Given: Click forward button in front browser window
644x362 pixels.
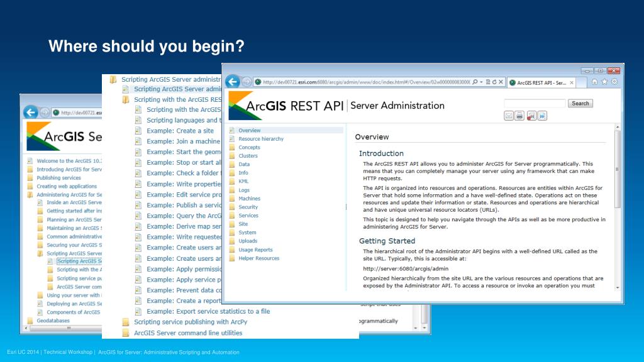Looking at the screenshot, I should pos(247,82).
